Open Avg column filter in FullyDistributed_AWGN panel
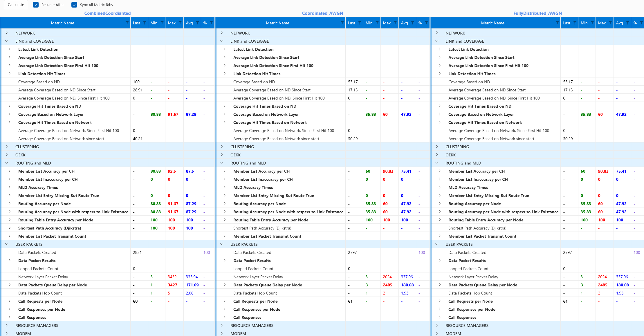Image resolution: width=644 pixels, height=336 pixels. pos(628,23)
